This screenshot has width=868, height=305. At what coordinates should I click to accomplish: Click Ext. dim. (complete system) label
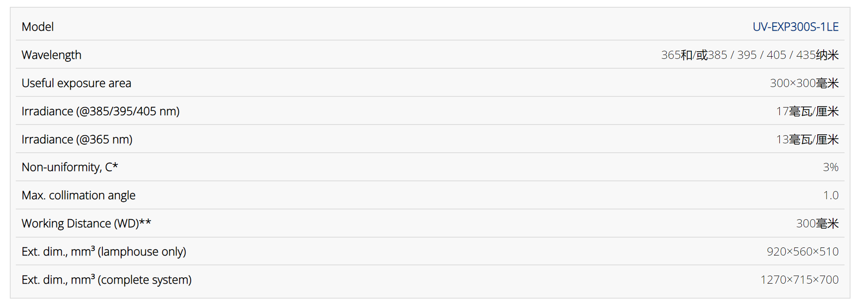[107, 280]
